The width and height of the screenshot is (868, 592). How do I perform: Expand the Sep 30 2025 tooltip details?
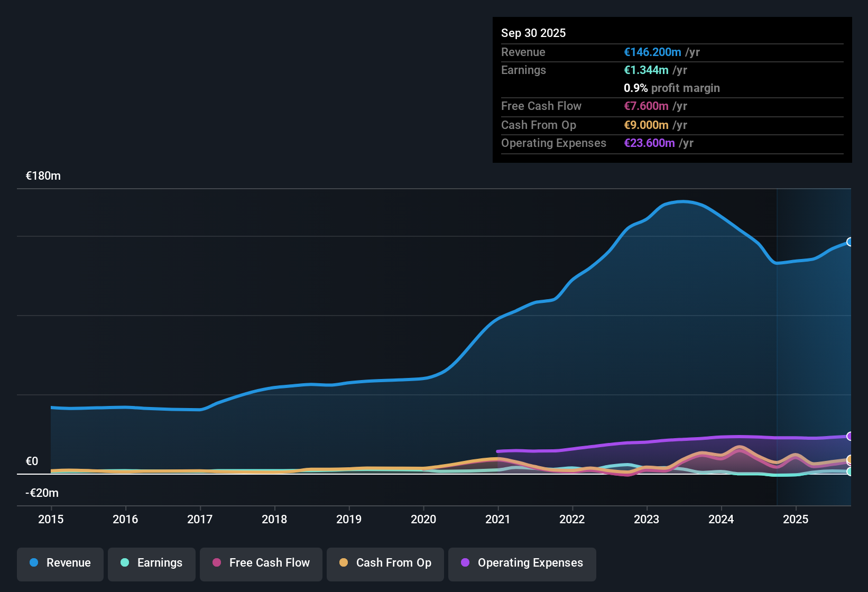pos(533,33)
